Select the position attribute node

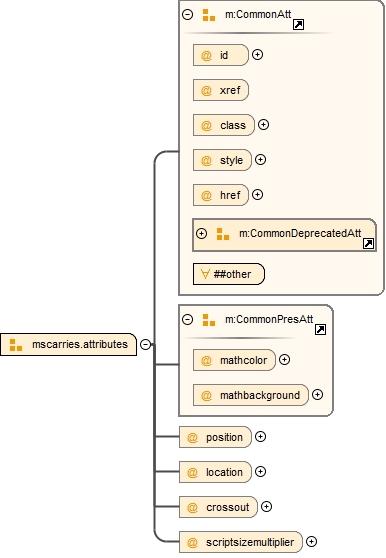(215, 437)
